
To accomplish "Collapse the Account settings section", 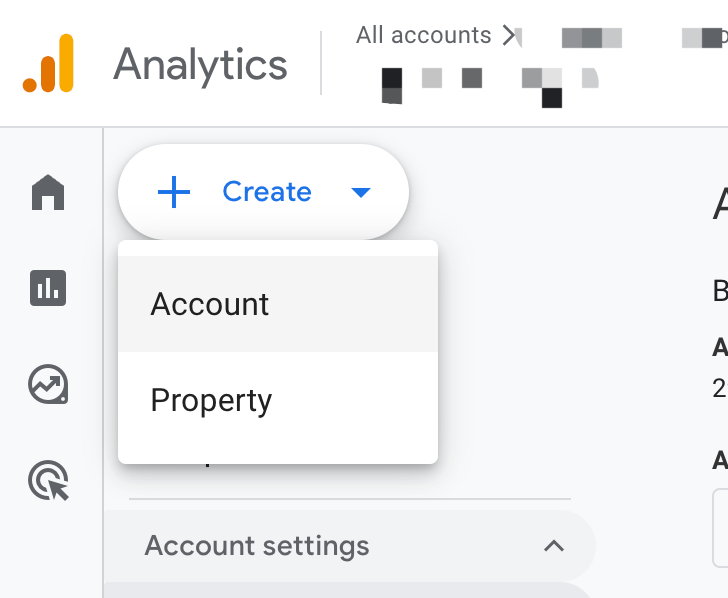I will [349, 546].
